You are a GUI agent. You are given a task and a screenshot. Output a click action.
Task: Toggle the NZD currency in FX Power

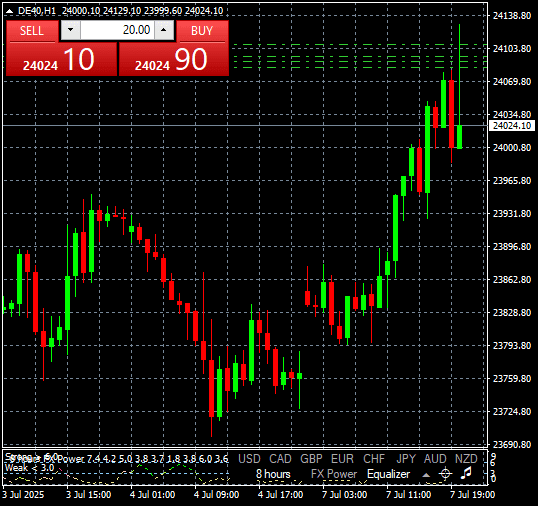(466, 459)
